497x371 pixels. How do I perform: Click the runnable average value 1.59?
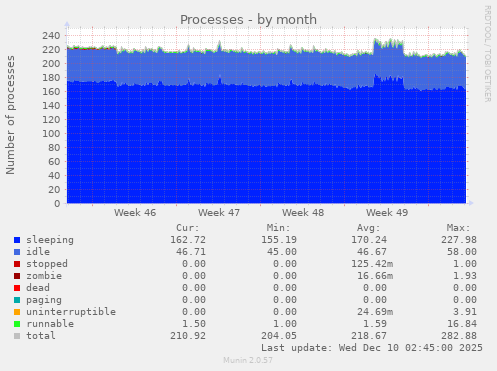[375, 324]
